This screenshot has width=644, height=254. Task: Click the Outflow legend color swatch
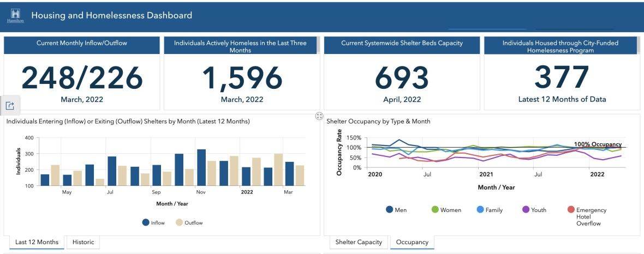(179, 222)
